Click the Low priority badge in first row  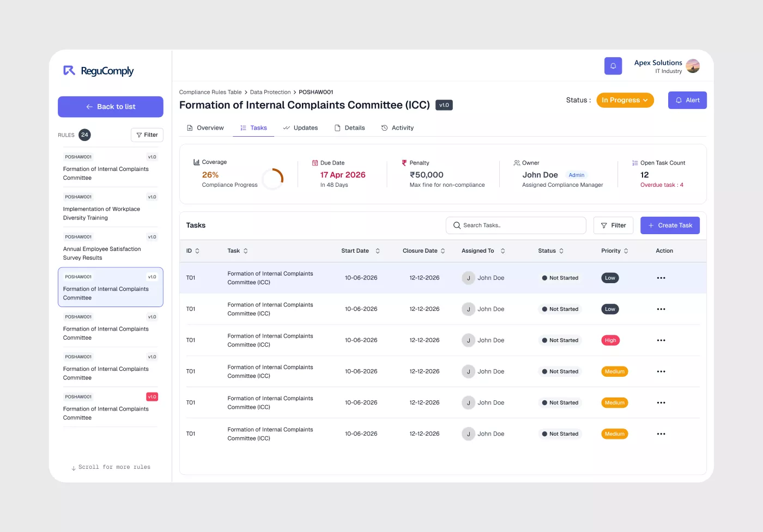point(610,278)
